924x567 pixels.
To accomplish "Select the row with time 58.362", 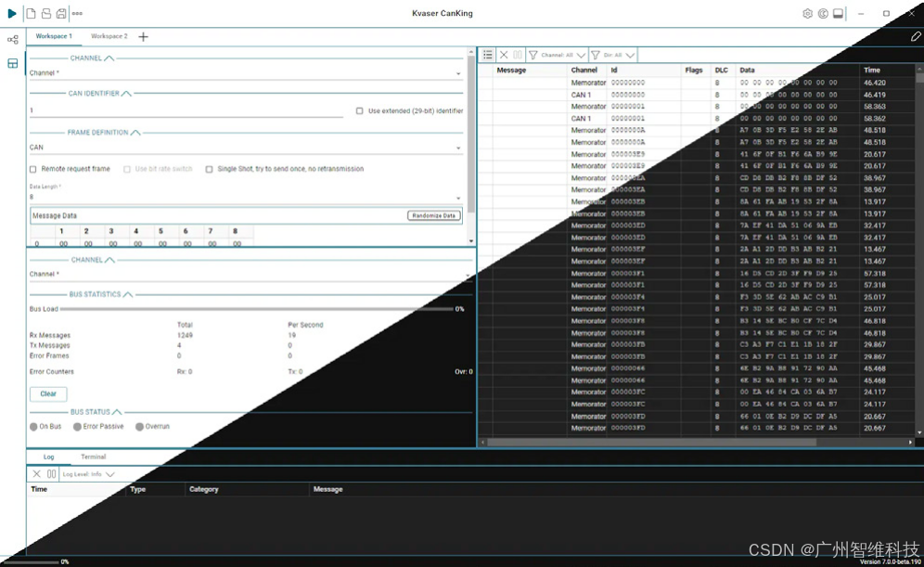I will pyautogui.click(x=699, y=119).
